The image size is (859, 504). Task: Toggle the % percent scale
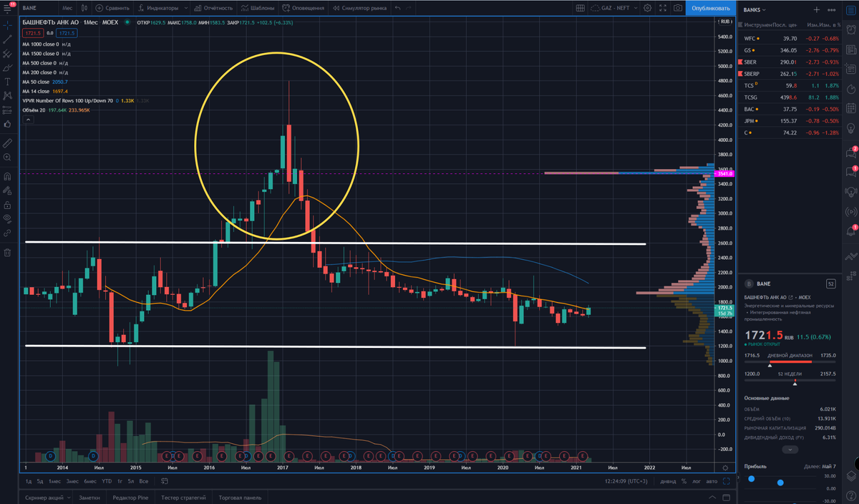click(684, 481)
